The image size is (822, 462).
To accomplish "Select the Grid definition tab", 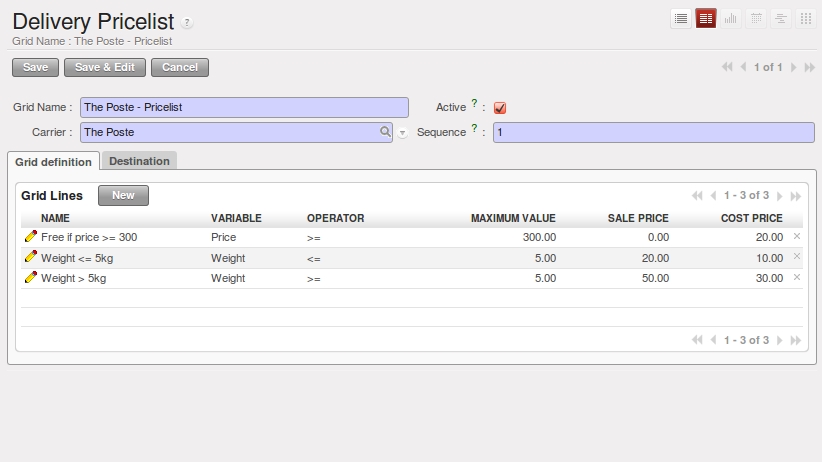I will 53,162.
